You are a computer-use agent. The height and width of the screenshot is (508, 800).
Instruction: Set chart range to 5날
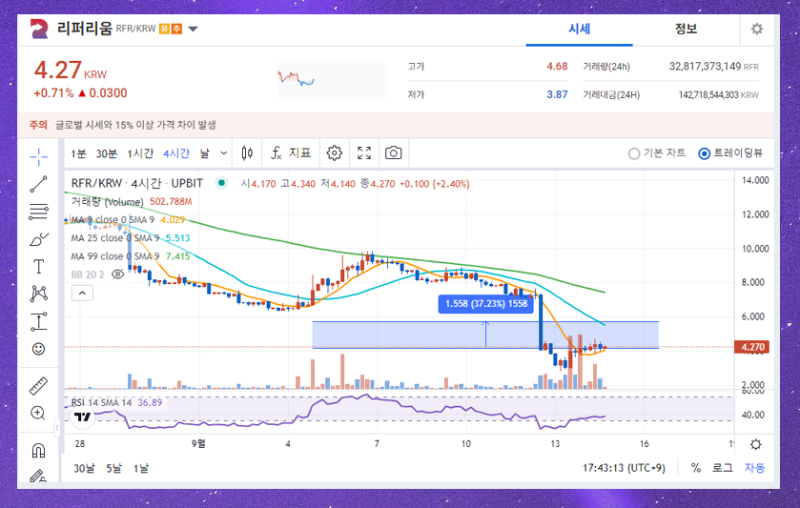[x=114, y=468]
